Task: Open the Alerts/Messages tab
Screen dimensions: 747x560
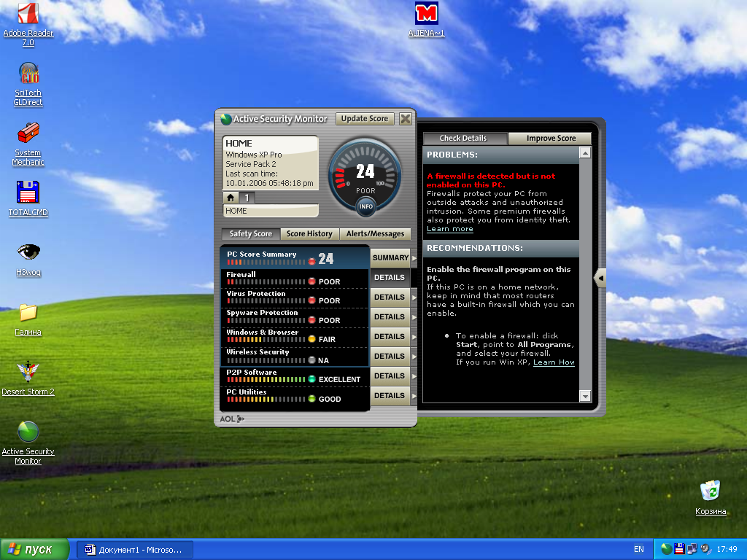Action: click(375, 234)
